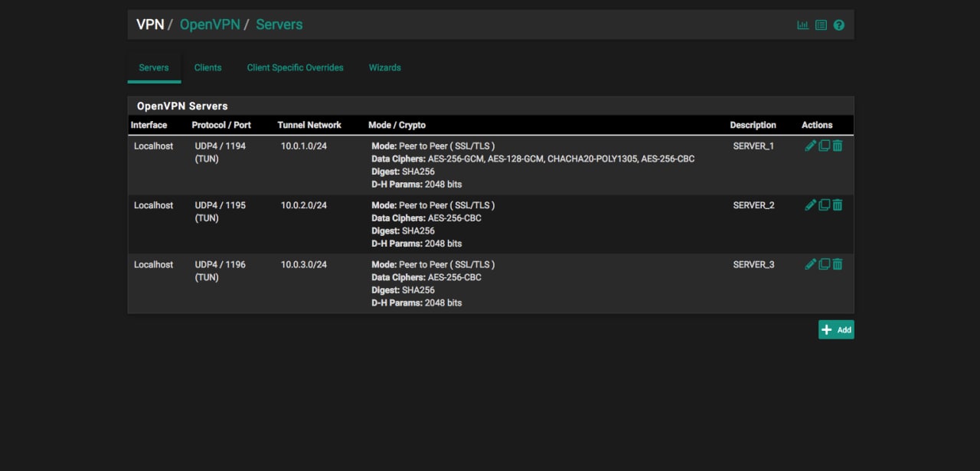Click tunnel network 10.0.1.0/24
This screenshot has width=980, height=471.
(x=304, y=146)
